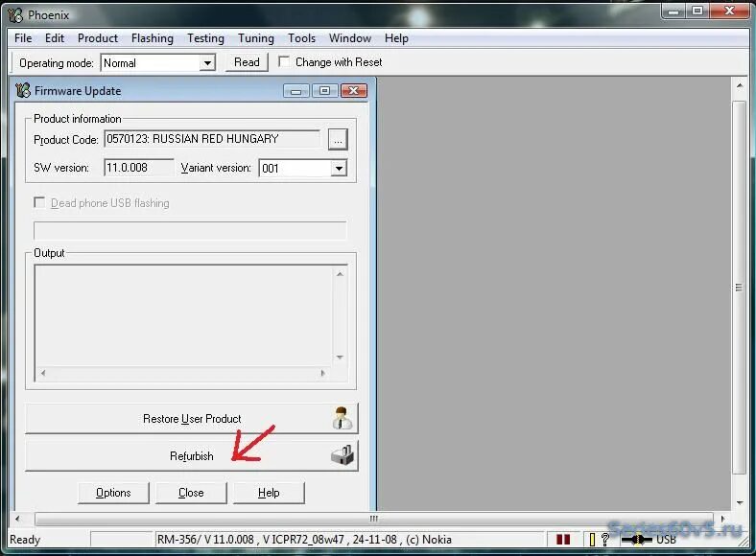The image size is (756, 556).
Task: Click the question mark status bar icon
Action: (605, 539)
